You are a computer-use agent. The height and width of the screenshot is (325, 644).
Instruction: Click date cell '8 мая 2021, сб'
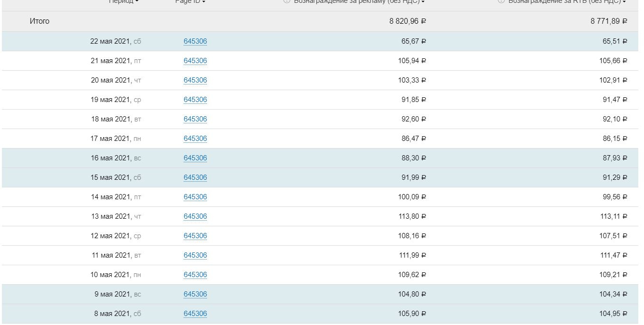point(118,314)
